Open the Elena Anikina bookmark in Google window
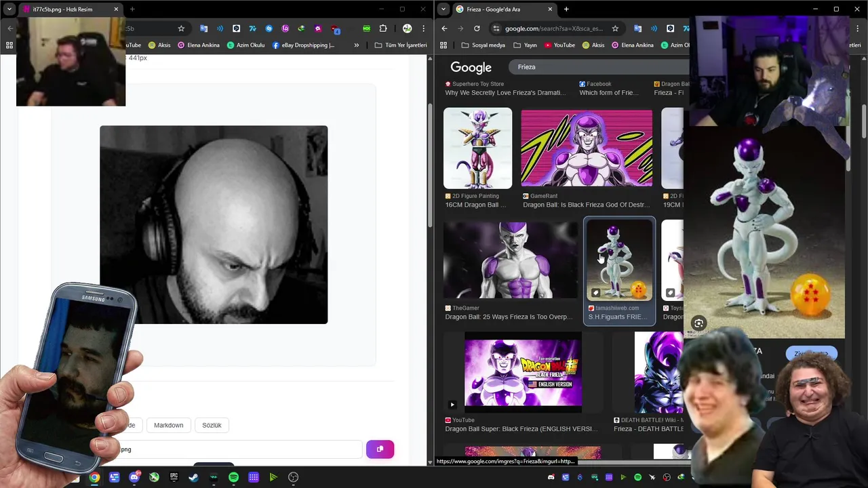The image size is (868, 488). pyautogui.click(x=632, y=45)
